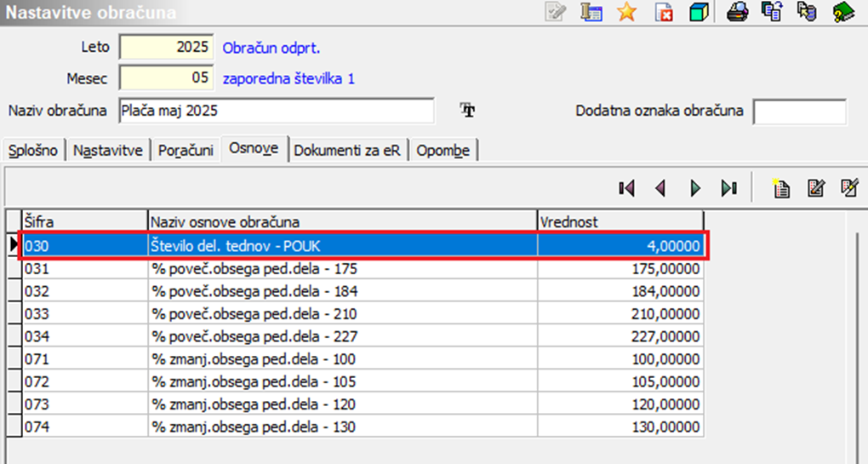Open the scroll and form window icon
This screenshot has width=868, height=464.
pos(591,12)
